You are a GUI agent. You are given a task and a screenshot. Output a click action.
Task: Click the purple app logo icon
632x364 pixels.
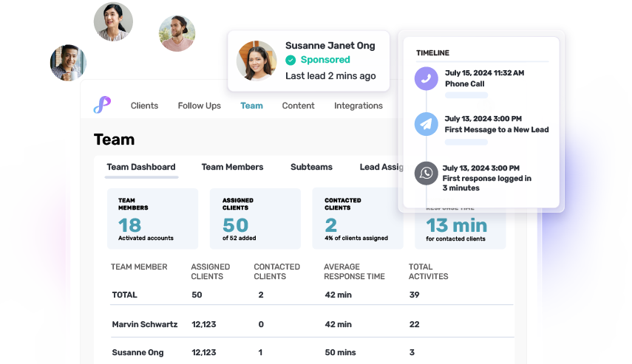point(102,106)
